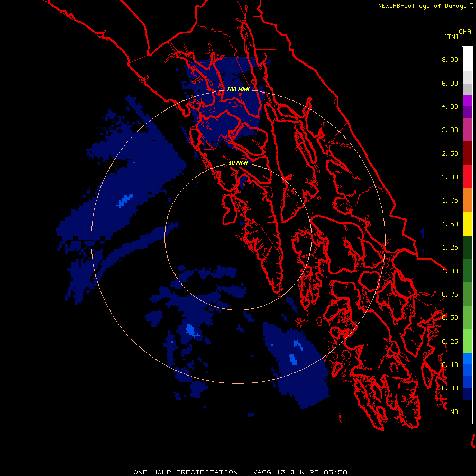Image resolution: width=476 pixels, height=476 pixels.
Task: Click the yellow swatch beside 1.50
Action: (x=467, y=224)
